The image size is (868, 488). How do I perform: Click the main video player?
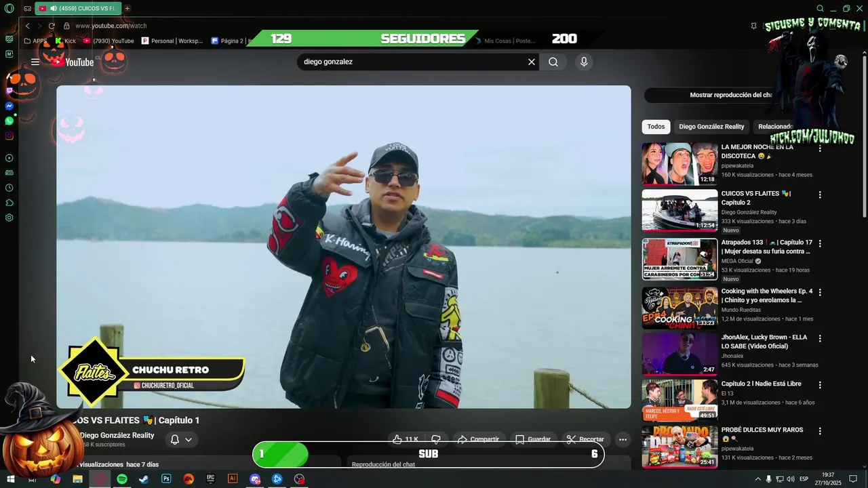point(344,247)
